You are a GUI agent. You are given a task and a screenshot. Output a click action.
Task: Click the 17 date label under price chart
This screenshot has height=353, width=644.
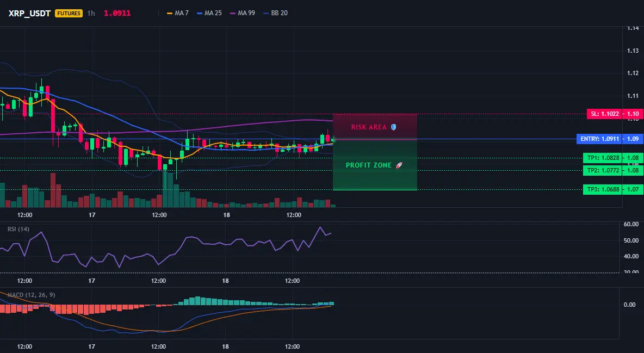point(91,215)
